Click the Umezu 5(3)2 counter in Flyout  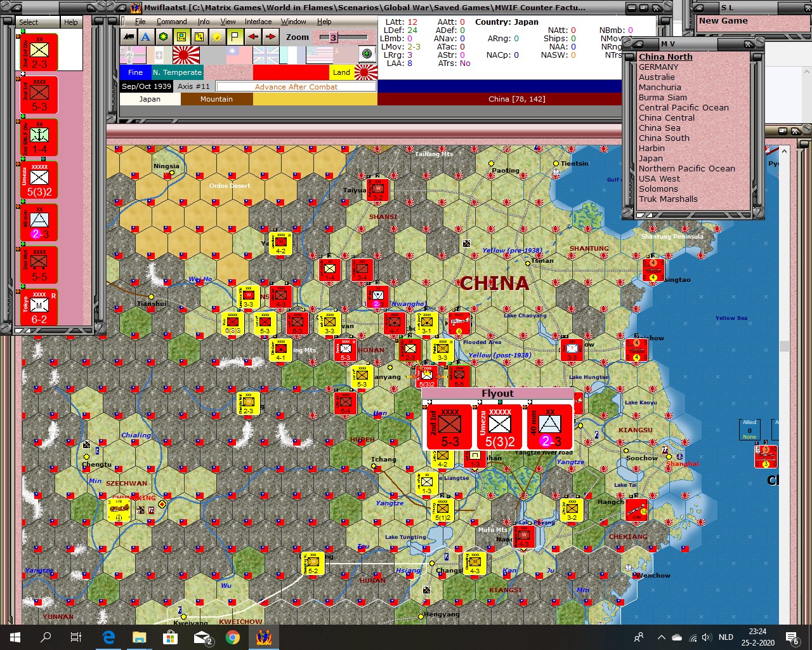tap(499, 426)
